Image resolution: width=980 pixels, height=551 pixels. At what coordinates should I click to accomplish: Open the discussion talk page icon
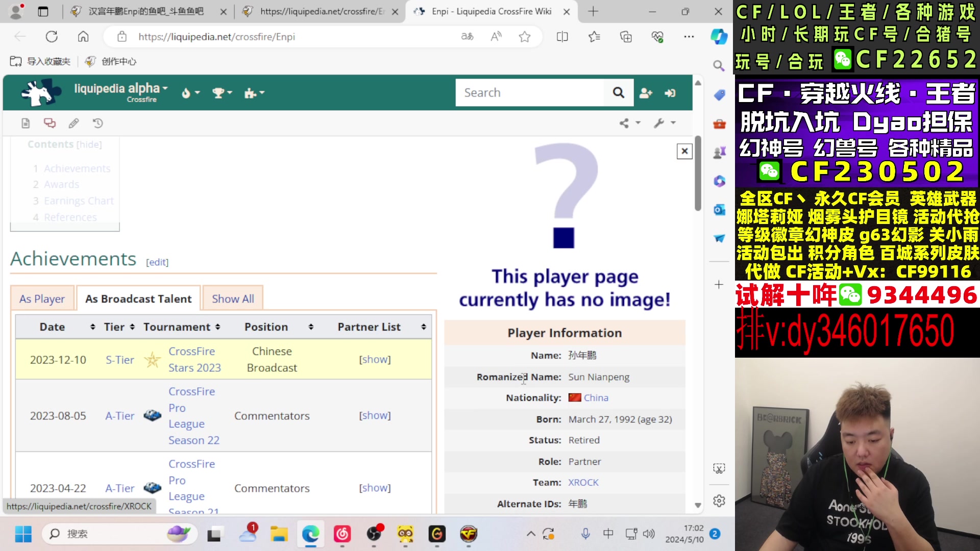(50, 123)
